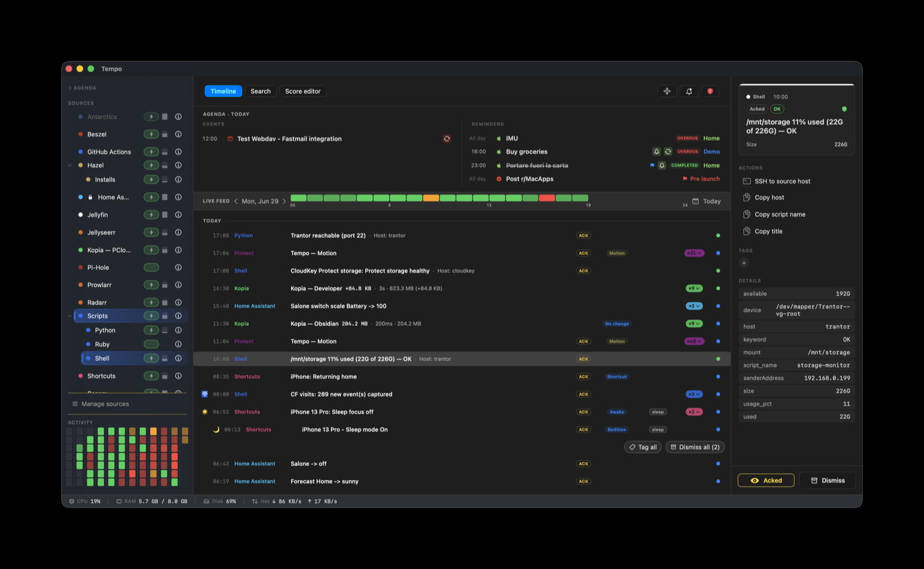This screenshot has width=924, height=569.
Task: Select Installs under Hazel
Action: 105,179
